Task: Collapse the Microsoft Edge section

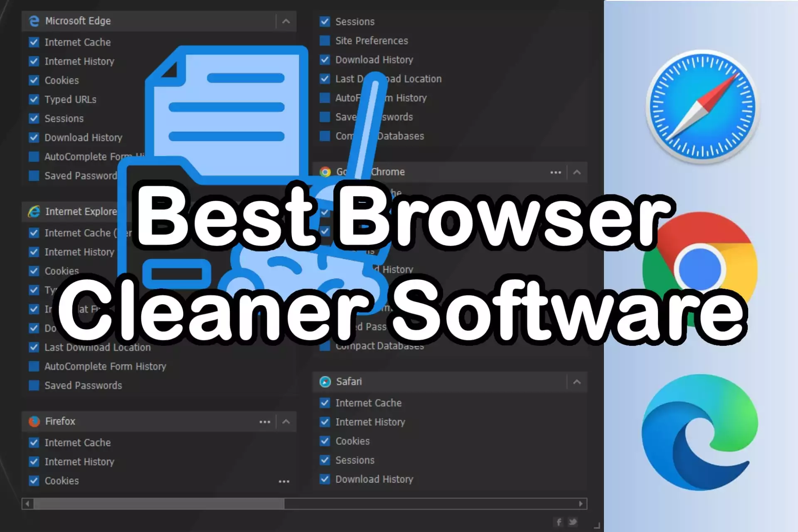Action: point(286,21)
